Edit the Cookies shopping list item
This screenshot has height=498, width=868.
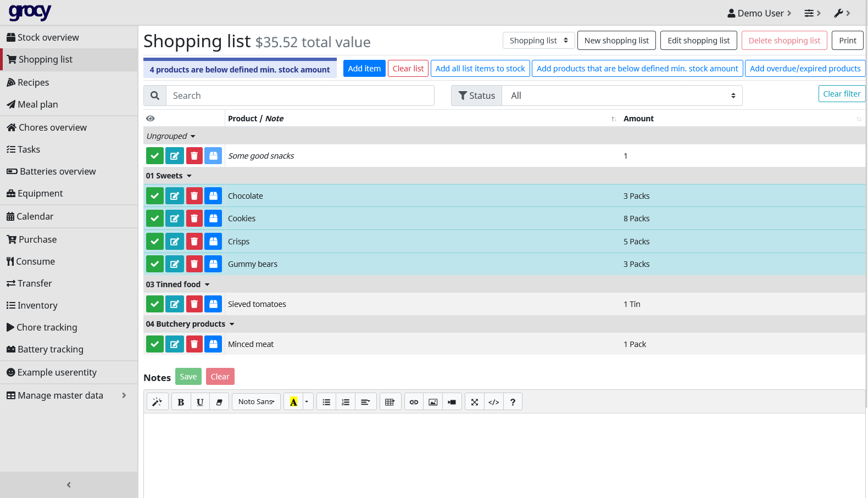tap(175, 219)
